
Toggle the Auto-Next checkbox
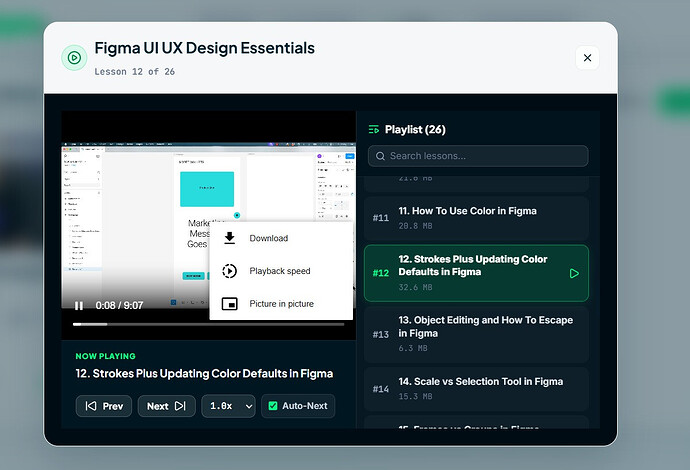point(273,406)
